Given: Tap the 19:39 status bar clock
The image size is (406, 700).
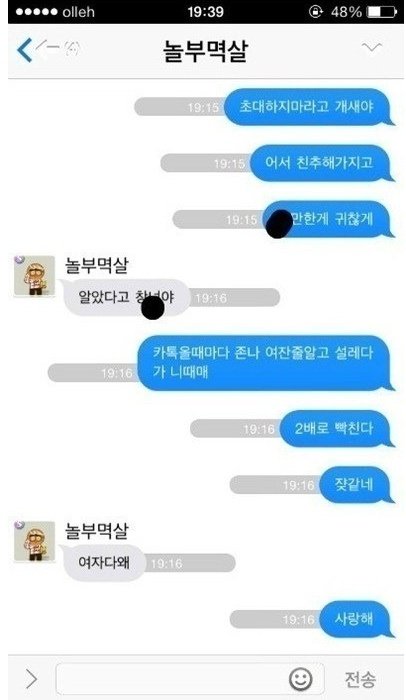Looking at the screenshot, I should coord(205,12).
